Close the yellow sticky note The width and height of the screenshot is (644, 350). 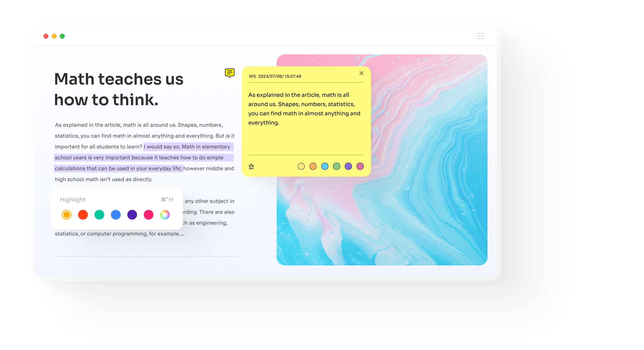(361, 73)
